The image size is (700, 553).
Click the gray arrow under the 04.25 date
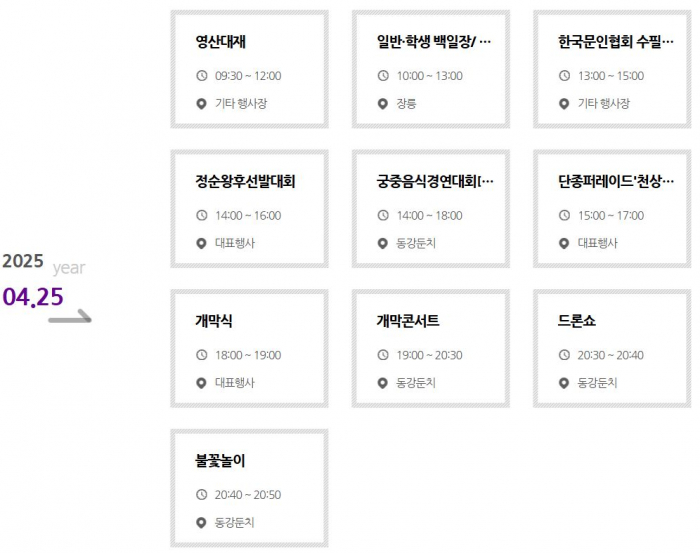[70, 318]
